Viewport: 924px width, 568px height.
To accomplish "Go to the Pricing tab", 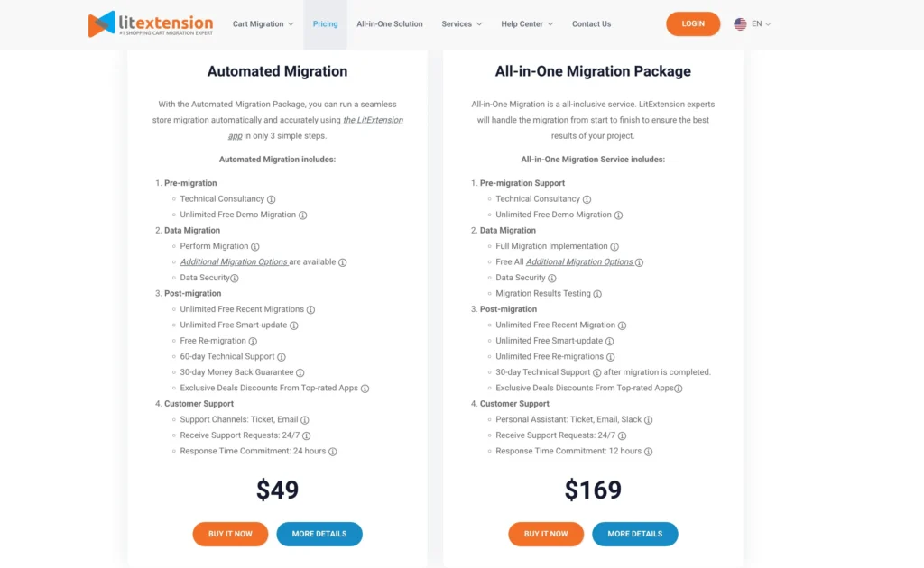I will (325, 24).
